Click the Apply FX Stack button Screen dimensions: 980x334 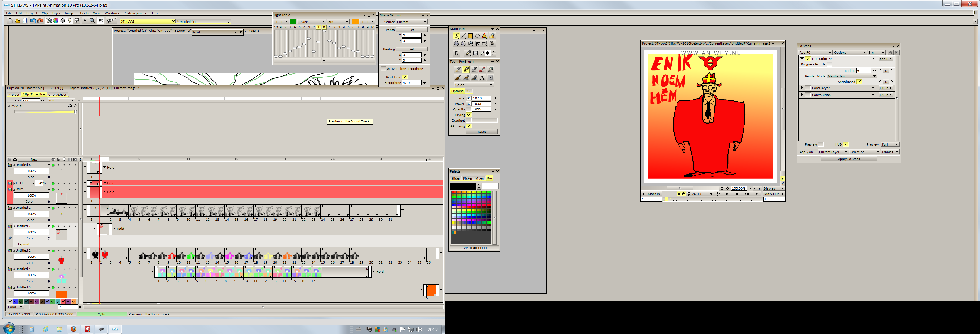(849, 159)
